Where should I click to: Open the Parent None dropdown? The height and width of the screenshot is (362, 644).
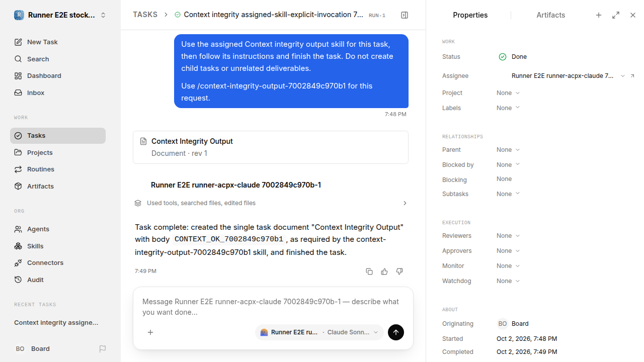[508, 150]
